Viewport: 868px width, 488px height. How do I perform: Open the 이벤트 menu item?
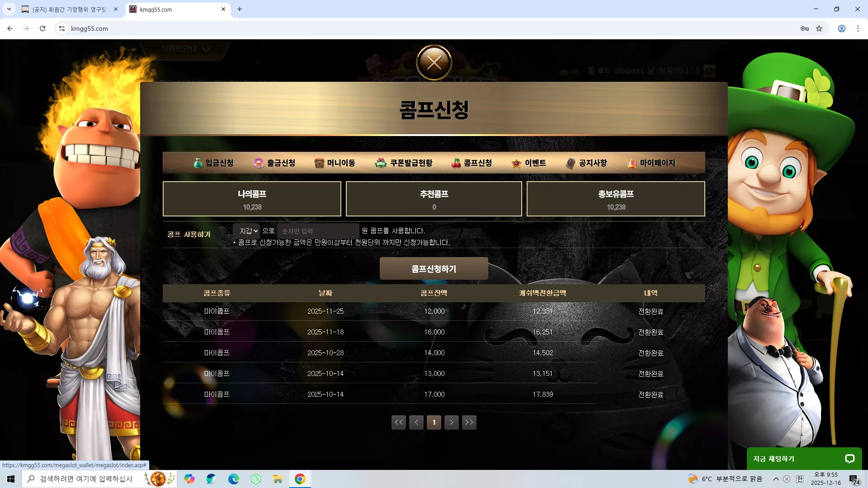tap(529, 163)
